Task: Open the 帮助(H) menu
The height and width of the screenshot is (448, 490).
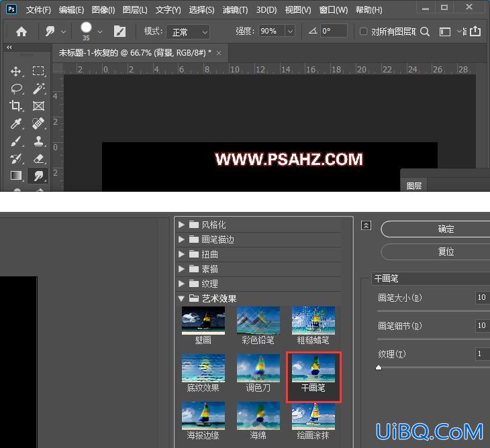Action: point(369,10)
